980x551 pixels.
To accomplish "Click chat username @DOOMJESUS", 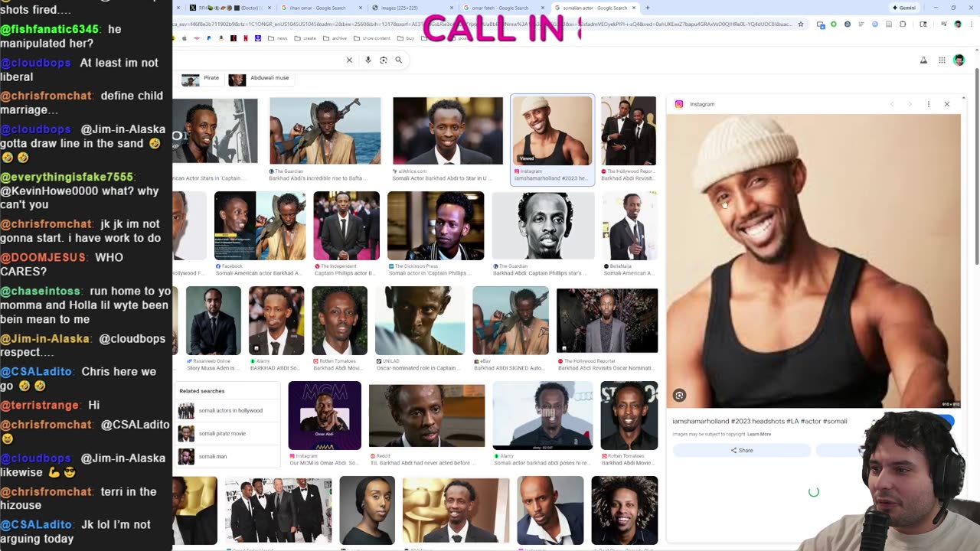I will click(43, 258).
